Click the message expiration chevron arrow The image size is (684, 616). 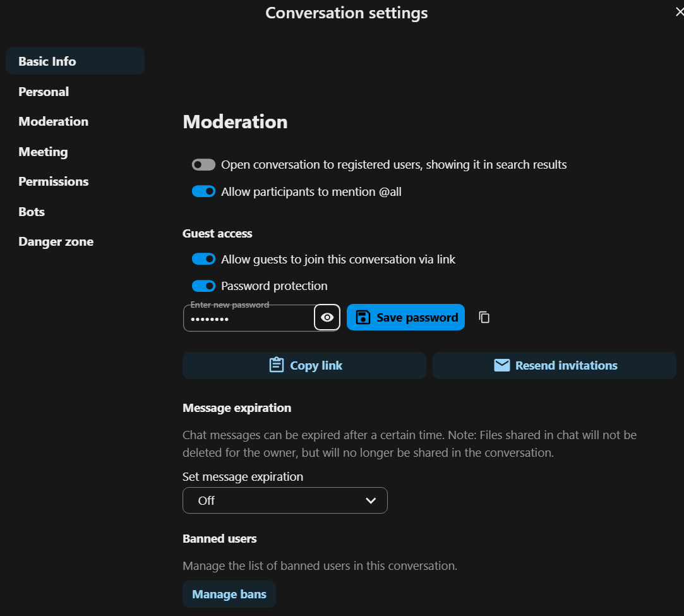(371, 500)
